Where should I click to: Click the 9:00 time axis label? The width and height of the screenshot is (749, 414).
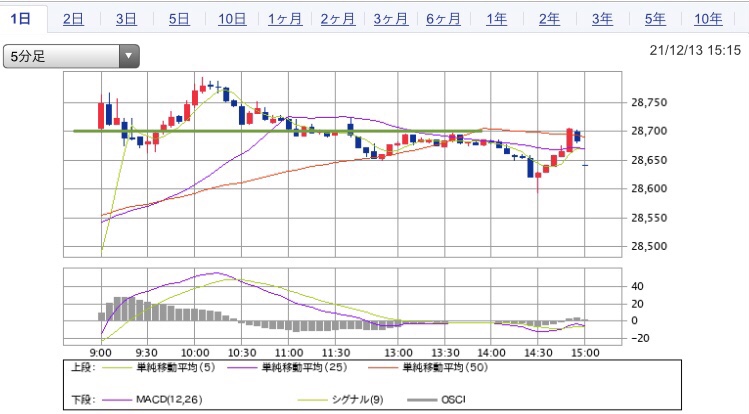coord(101,353)
